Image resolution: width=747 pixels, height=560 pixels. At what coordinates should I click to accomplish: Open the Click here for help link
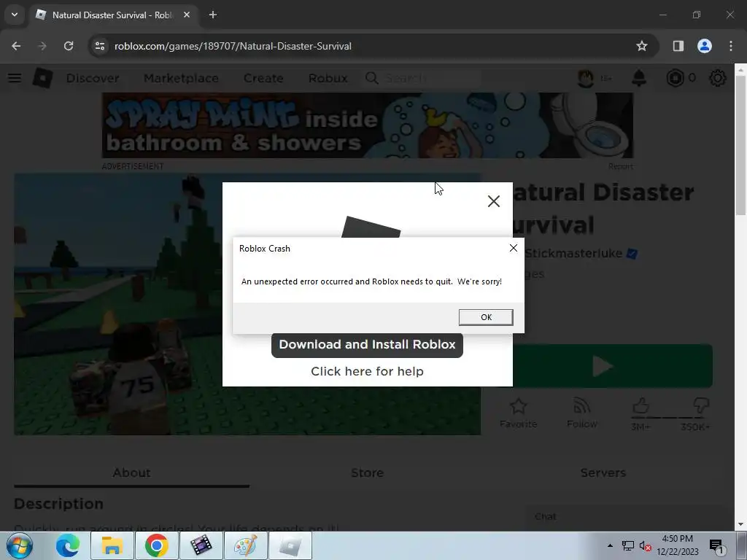click(367, 371)
